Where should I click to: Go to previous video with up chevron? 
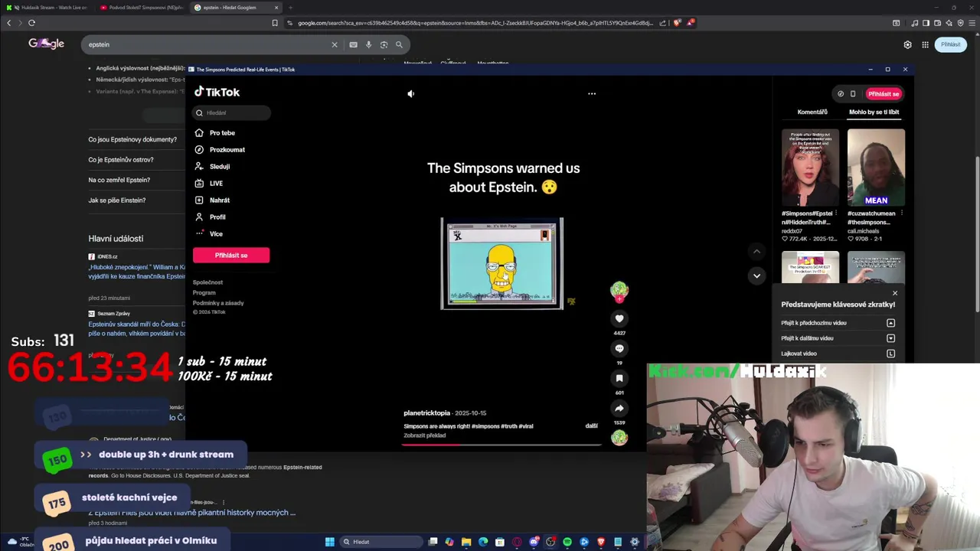[756, 251]
